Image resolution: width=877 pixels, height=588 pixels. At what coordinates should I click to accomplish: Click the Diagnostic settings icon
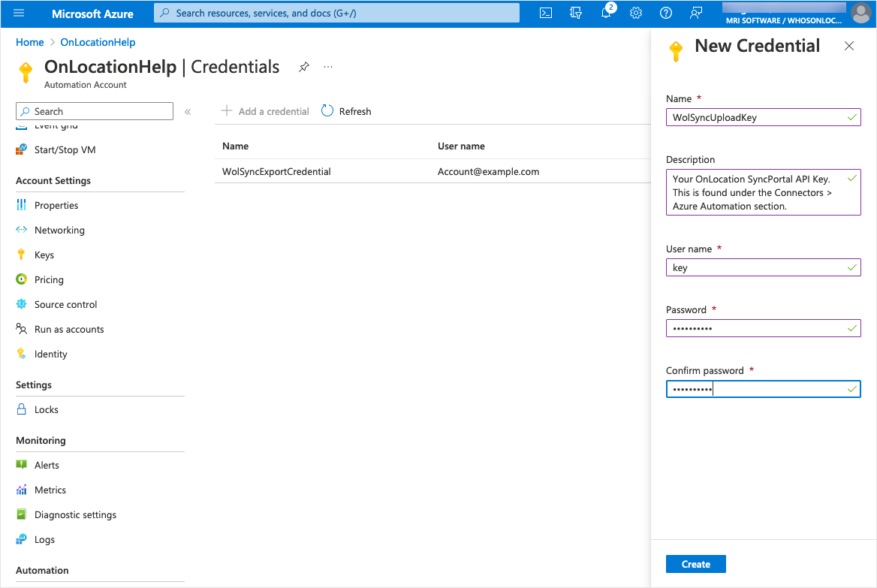(21, 514)
